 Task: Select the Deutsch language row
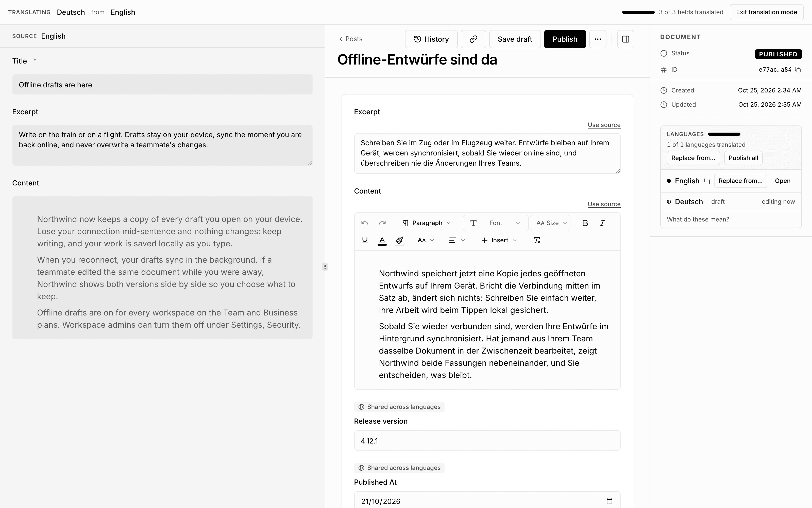coord(731,202)
